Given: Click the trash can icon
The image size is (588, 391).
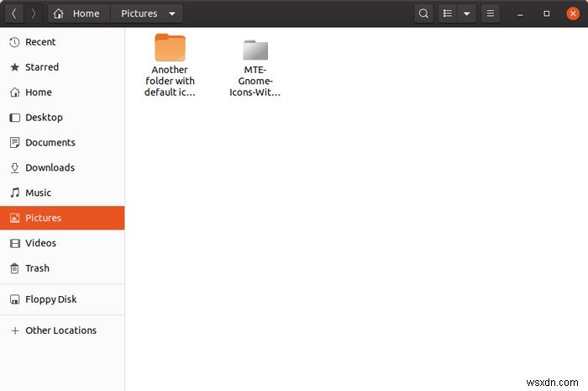Looking at the screenshot, I should [x=14, y=268].
